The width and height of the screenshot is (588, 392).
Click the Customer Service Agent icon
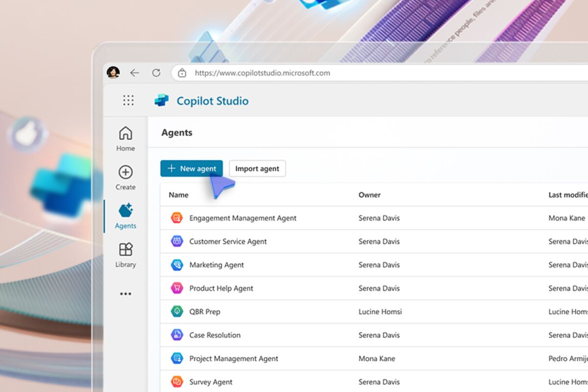tap(177, 241)
